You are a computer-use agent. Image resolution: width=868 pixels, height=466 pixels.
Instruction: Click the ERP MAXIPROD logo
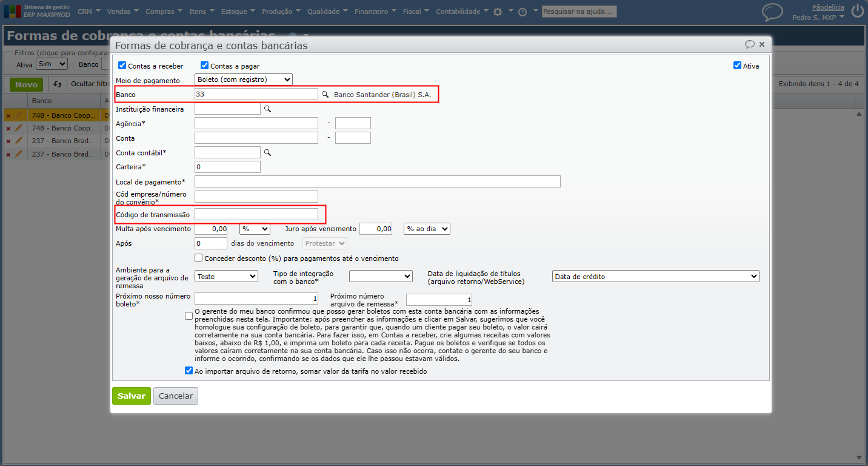[x=36, y=11]
